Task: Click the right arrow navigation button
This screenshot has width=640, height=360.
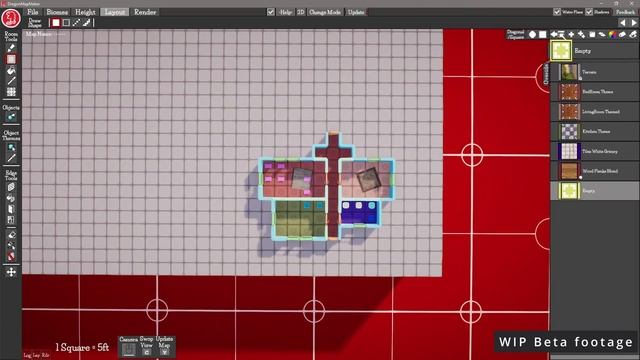Action: click(x=634, y=23)
